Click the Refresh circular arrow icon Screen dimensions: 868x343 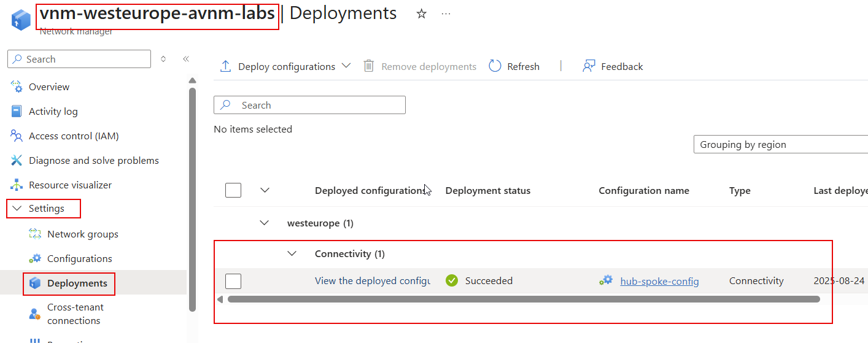coord(495,66)
